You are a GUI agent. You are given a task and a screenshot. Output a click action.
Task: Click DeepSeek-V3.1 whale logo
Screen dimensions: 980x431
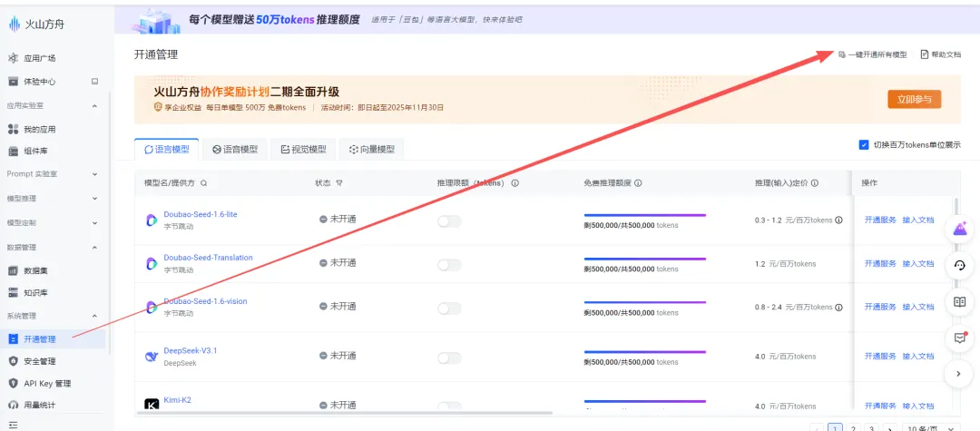[152, 357]
